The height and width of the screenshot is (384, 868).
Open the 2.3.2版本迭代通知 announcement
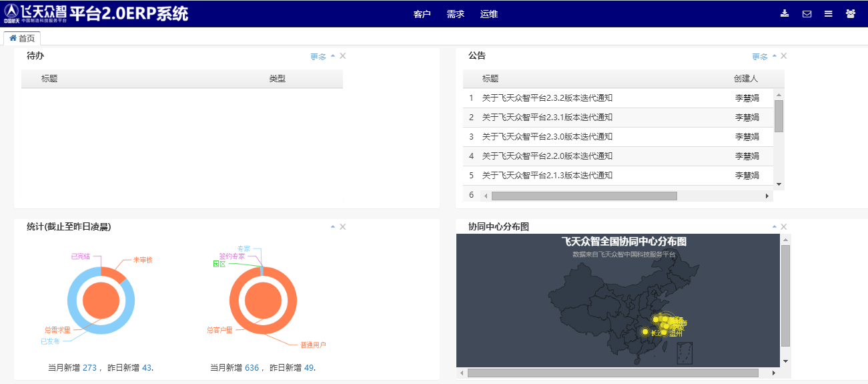[547, 98]
